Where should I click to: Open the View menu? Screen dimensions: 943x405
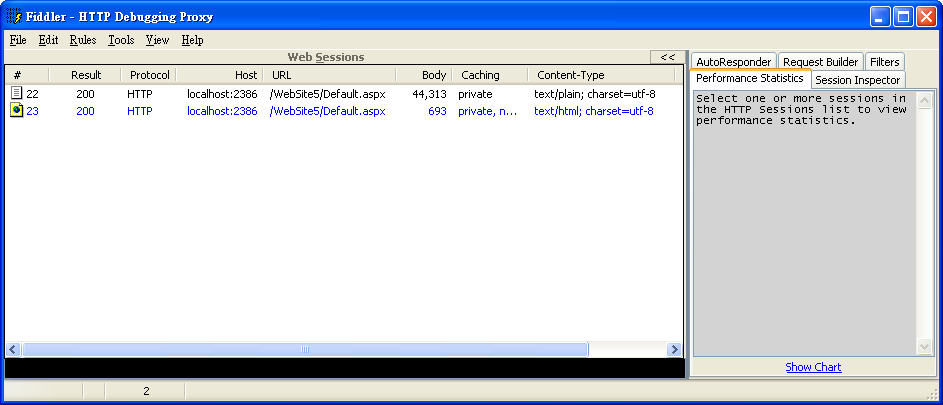coord(158,40)
